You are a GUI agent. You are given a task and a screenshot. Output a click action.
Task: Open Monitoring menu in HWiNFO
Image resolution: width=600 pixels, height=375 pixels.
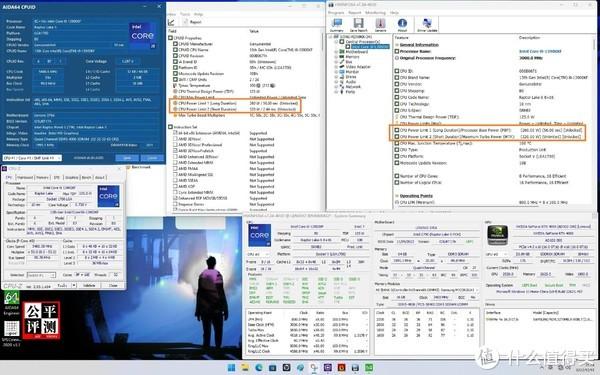point(375,13)
